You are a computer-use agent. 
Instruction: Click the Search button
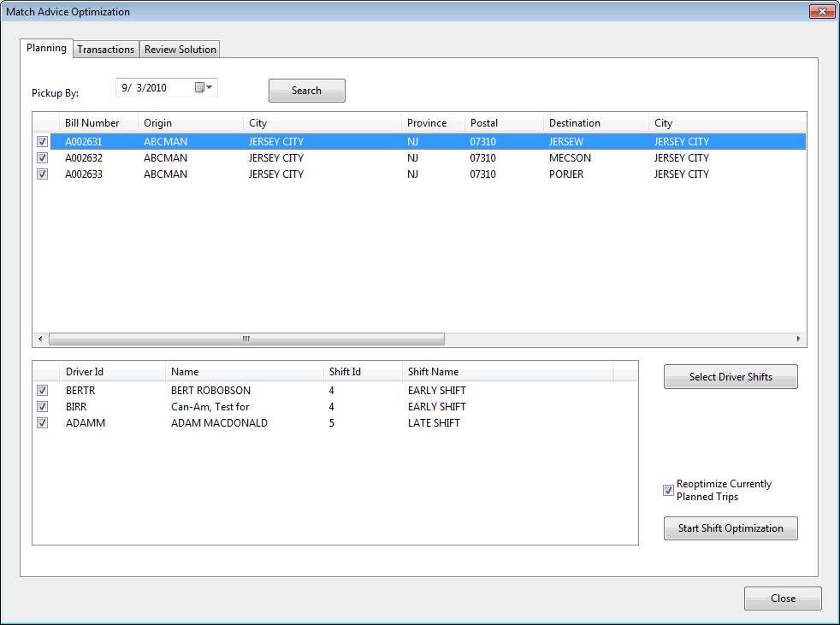point(306,91)
